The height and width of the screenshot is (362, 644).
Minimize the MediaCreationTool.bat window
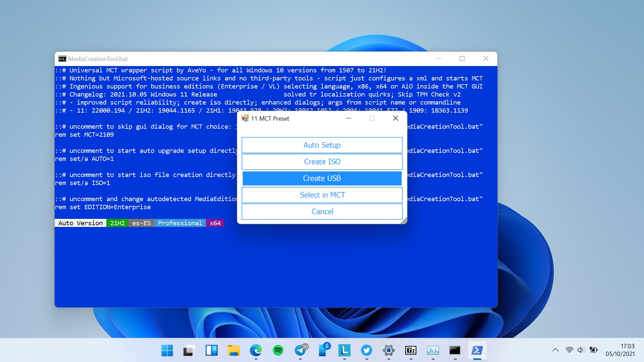tap(439, 59)
